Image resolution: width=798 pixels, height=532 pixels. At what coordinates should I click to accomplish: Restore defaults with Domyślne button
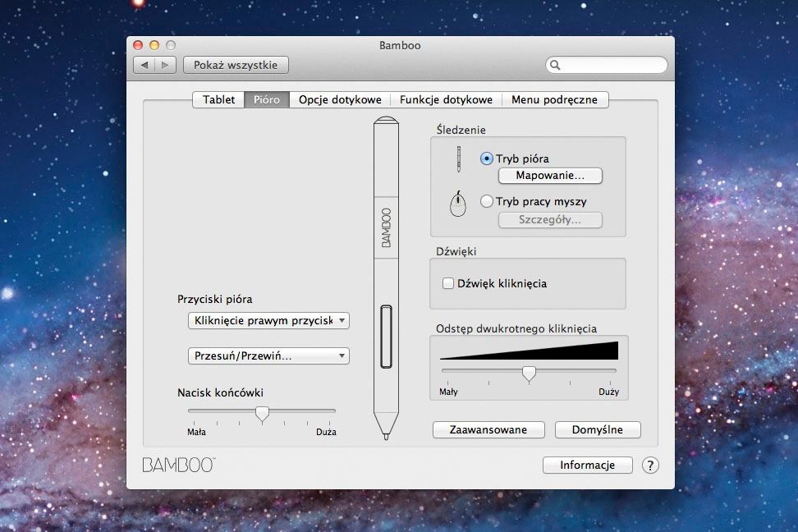tap(598, 429)
